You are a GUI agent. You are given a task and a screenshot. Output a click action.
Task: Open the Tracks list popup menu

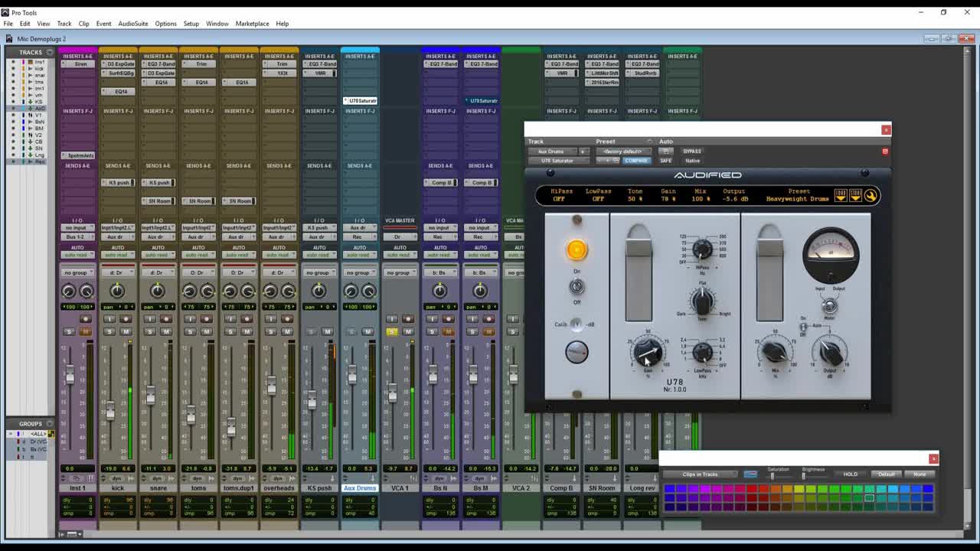tap(49, 53)
